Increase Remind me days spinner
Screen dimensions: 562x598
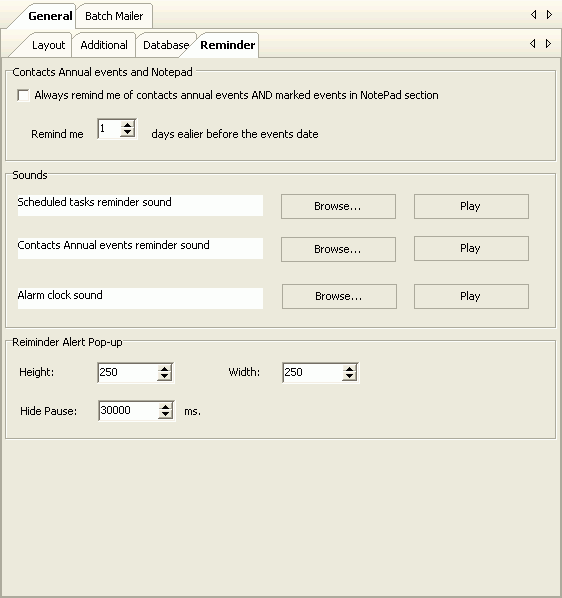(x=127, y=125)
